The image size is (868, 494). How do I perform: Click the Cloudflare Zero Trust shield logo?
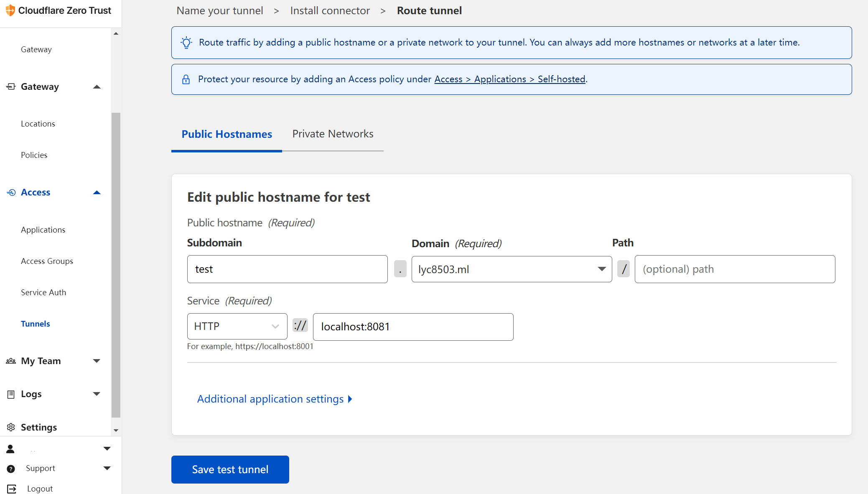(10, 10)
